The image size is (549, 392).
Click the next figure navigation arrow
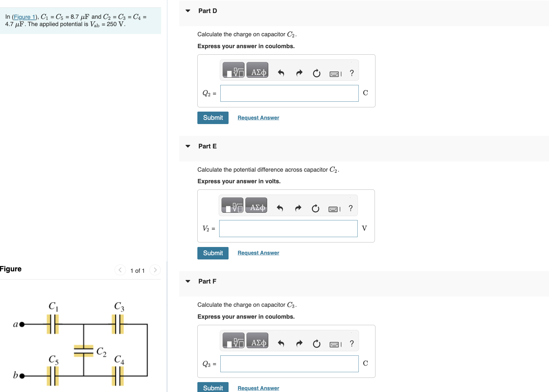[155, 270]
